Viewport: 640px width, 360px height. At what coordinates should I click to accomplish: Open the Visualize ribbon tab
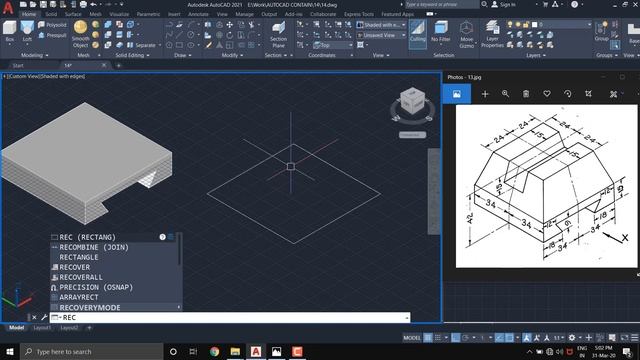click(119, 14)
